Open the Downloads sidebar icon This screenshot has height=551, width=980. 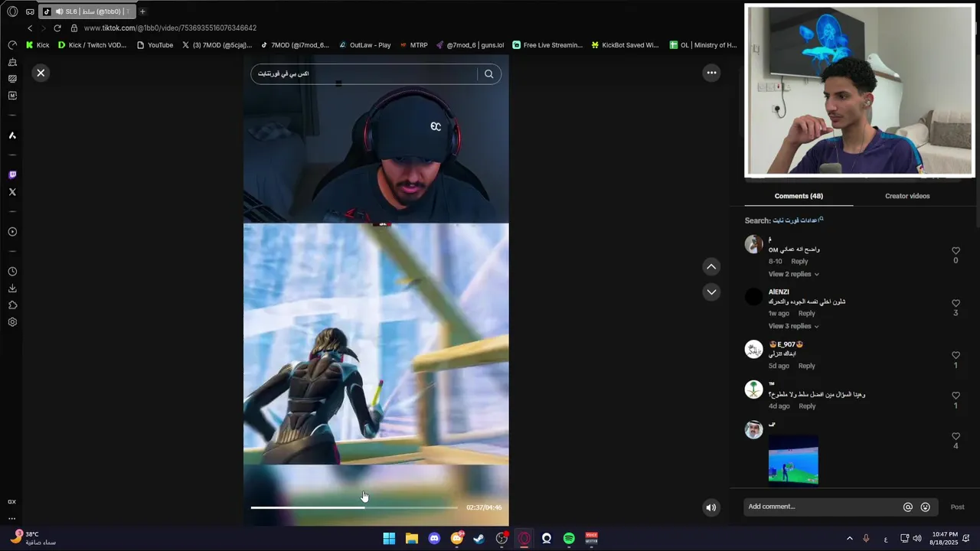12,289
